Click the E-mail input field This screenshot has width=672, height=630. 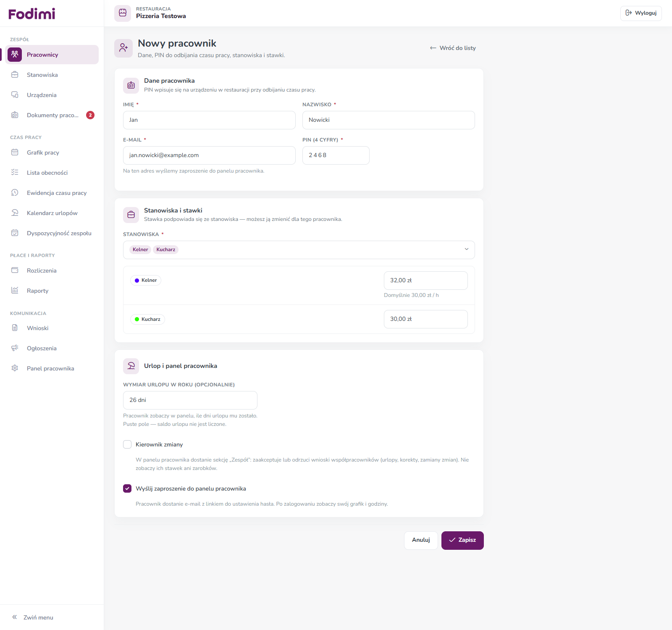pyautogui.click(x=209, y=155)
